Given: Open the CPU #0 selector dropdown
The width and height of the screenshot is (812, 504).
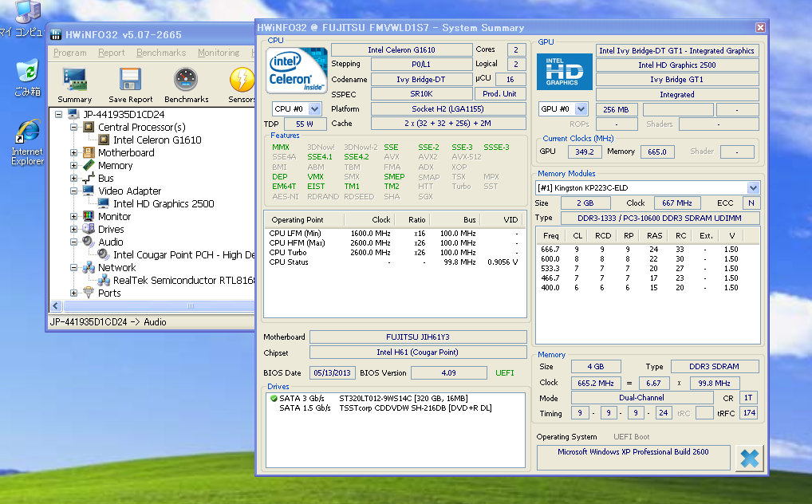Looking at the screenshot, I should pyautogui.click(x=314, y=109).
